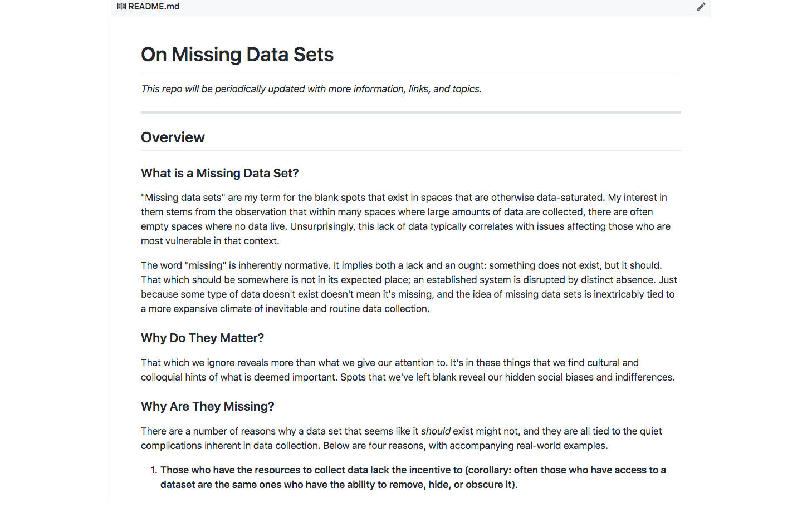Click the line "dataset are the same ones"
The height and width of the screenshot is (513, 812).
[x=339, y=485]
